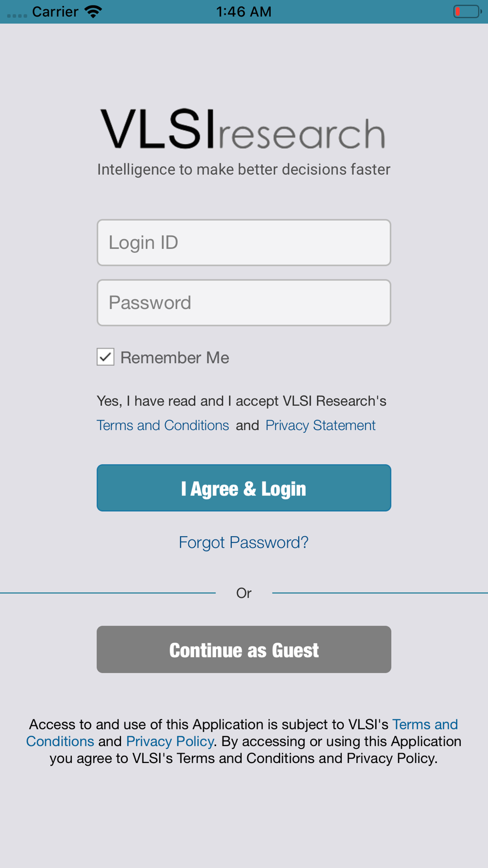Open Terms and Conditions link above login button
Screen dimensions: 488x868
163,425
